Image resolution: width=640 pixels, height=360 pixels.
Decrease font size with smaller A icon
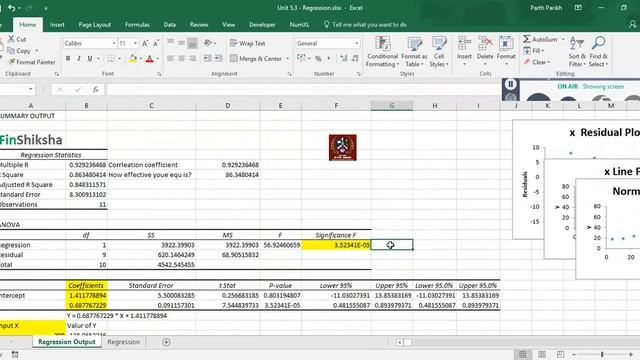[156, 43]
